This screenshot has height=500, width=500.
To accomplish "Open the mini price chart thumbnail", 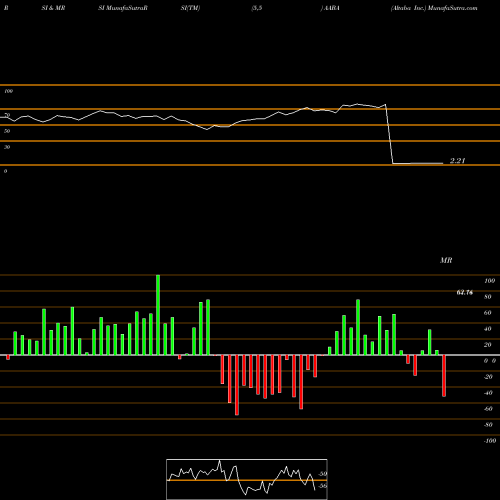I will click(247, 479).
